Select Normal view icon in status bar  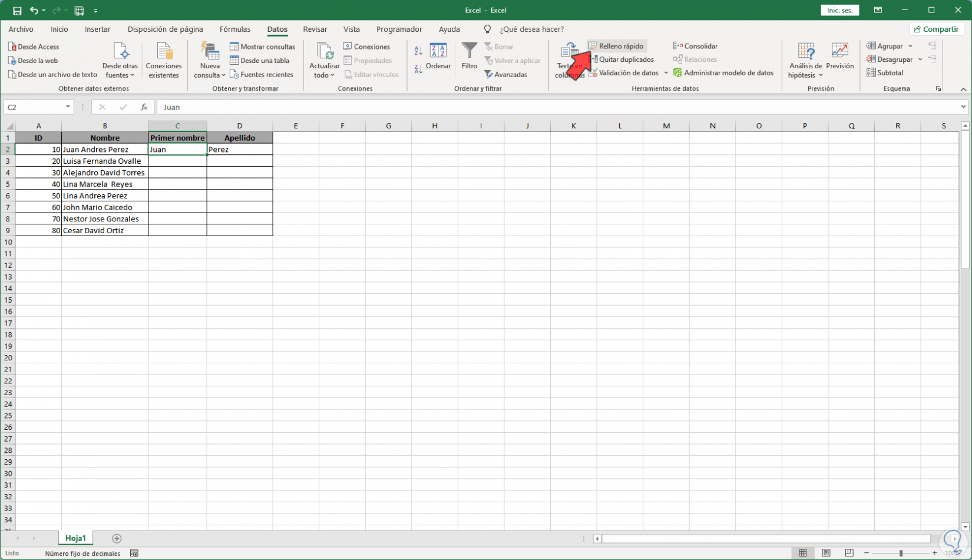pyautogui.click(x=803, y=553)
